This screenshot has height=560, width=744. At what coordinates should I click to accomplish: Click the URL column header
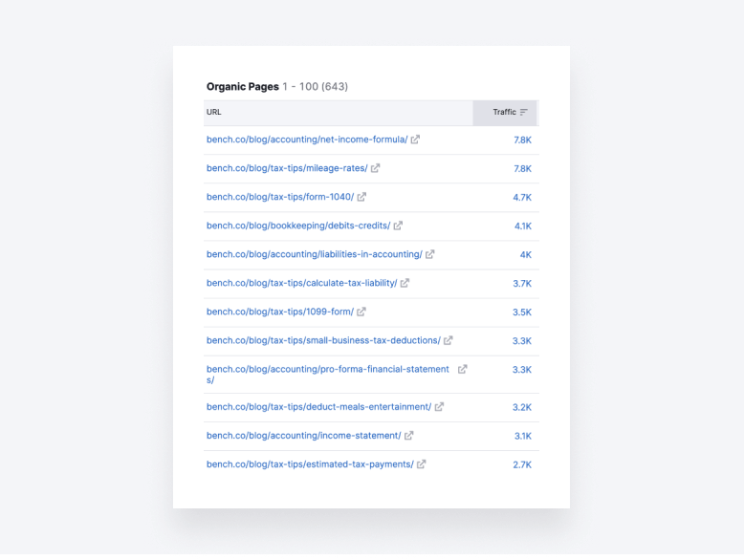point(214,113)
